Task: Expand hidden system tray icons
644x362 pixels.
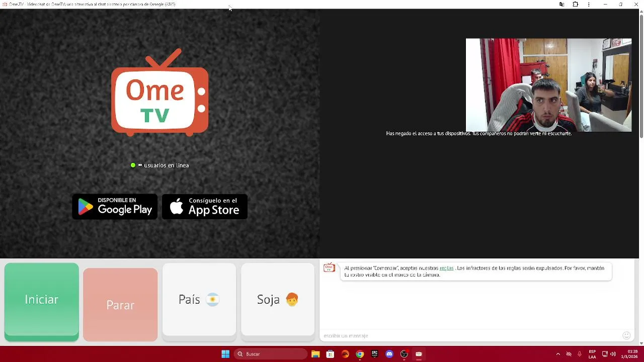Action: (x=558, y=354)
